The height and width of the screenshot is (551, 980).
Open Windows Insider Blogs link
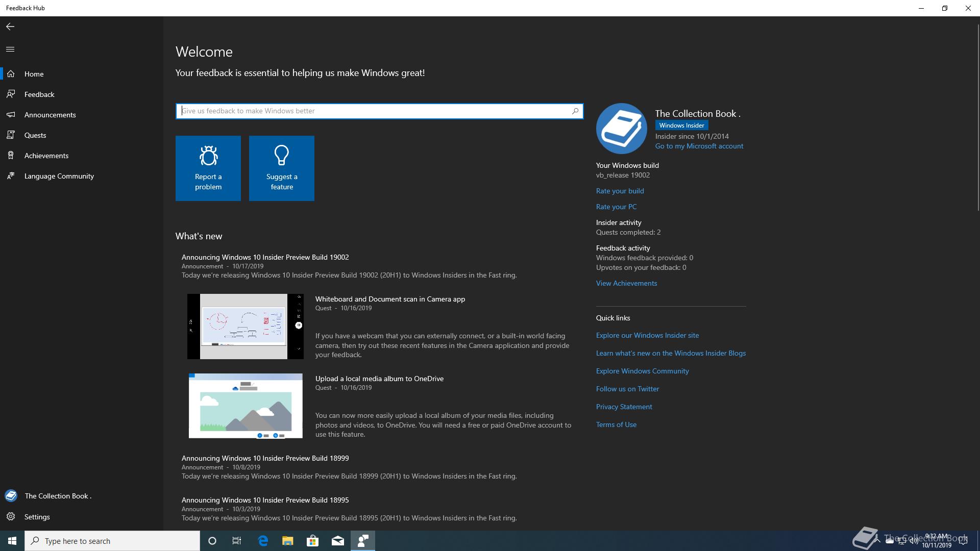671,353
